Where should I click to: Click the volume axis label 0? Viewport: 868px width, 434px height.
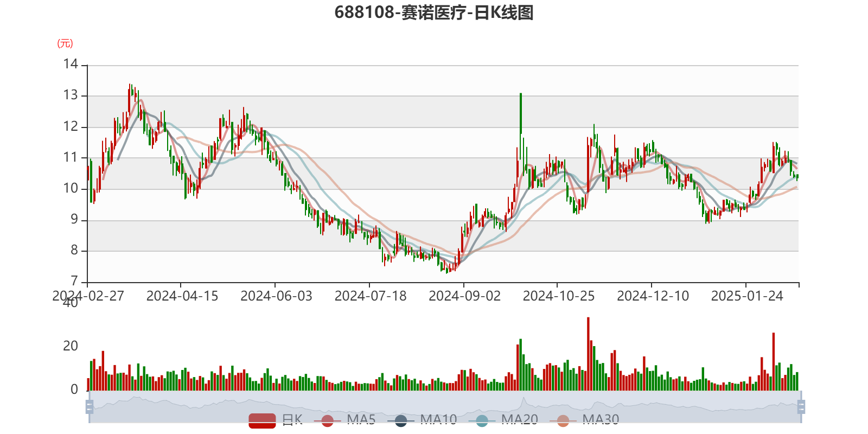pos(74,390)
